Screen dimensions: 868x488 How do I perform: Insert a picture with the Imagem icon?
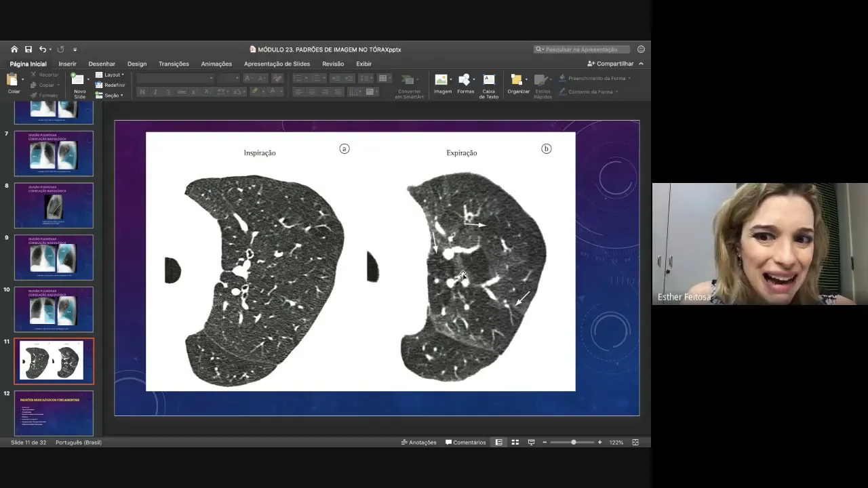pos(442,84)
